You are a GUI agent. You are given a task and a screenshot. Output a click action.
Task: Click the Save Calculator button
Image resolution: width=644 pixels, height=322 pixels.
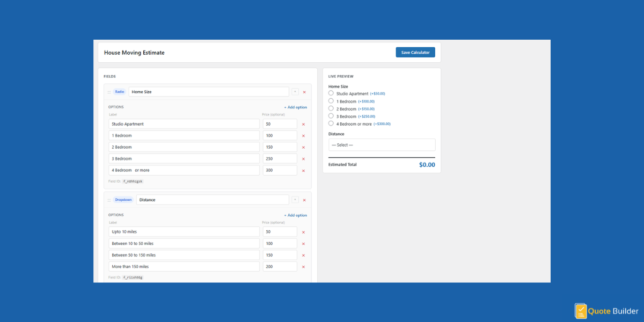[x=415, y=52]
